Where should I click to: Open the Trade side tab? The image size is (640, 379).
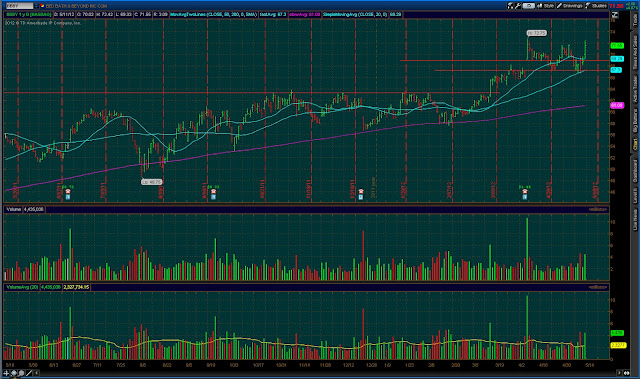point(635,20)
